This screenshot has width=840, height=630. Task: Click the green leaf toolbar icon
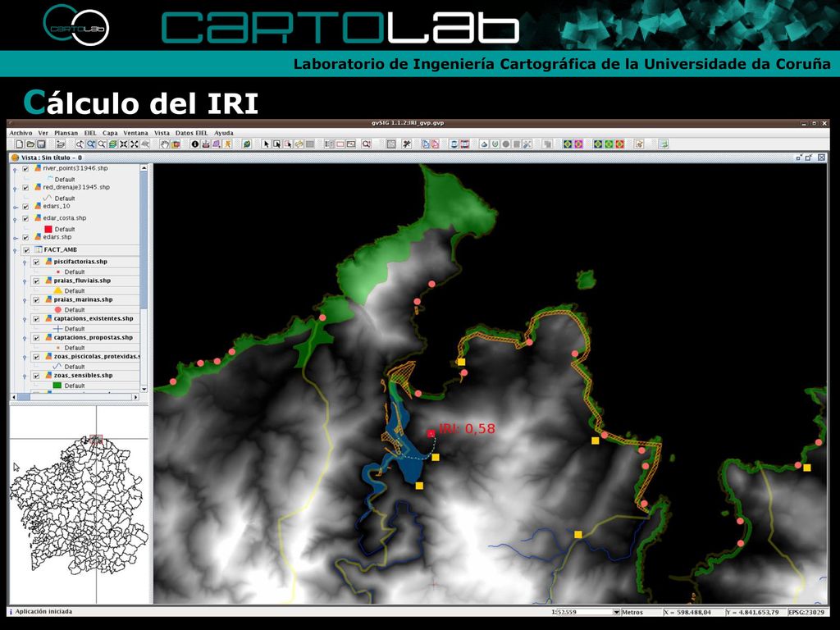(246, 144)
